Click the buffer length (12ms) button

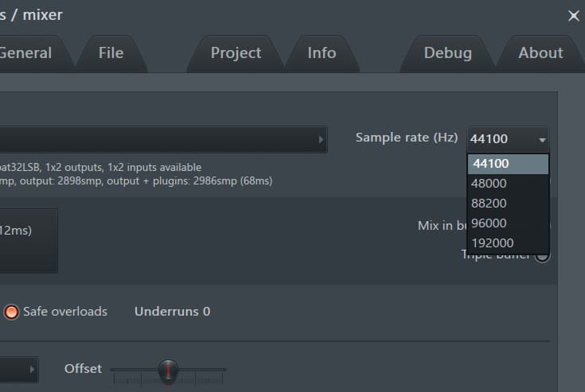(x=28, y=240)
